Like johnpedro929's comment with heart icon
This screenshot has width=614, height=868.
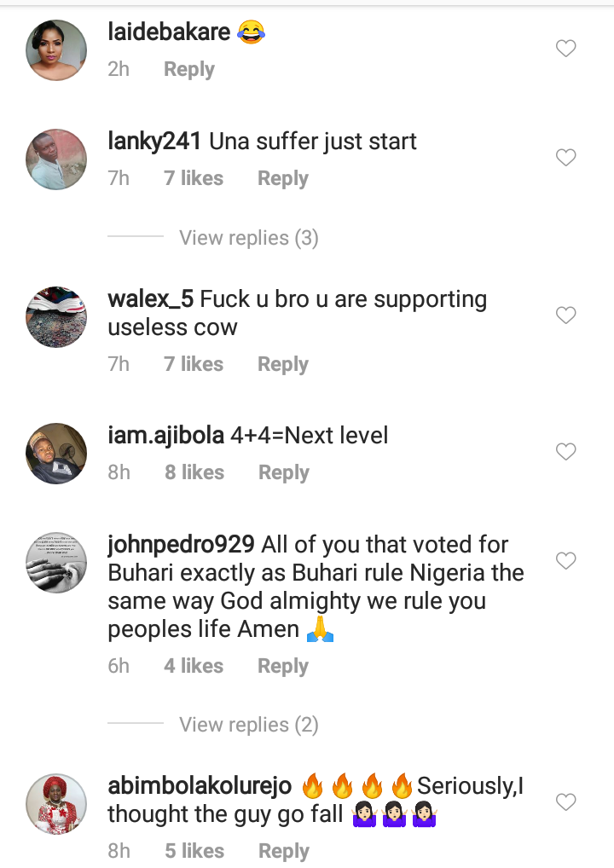click(x=566, y=561)
